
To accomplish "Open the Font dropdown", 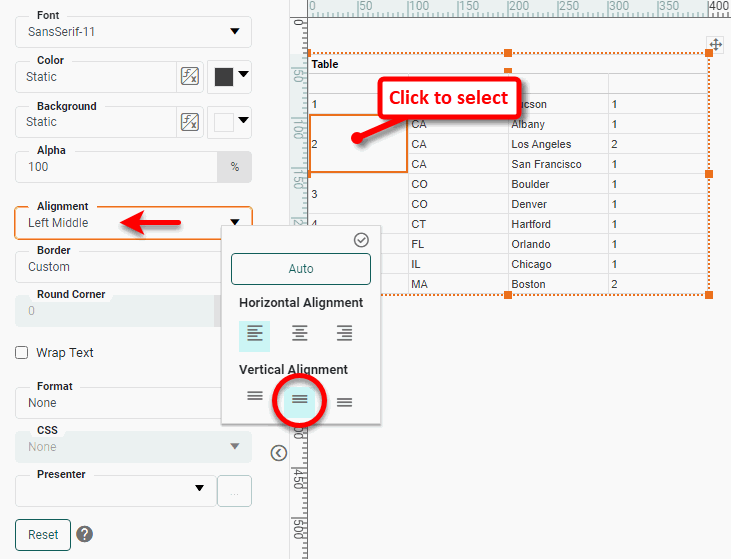I will [x=133, y=32].
